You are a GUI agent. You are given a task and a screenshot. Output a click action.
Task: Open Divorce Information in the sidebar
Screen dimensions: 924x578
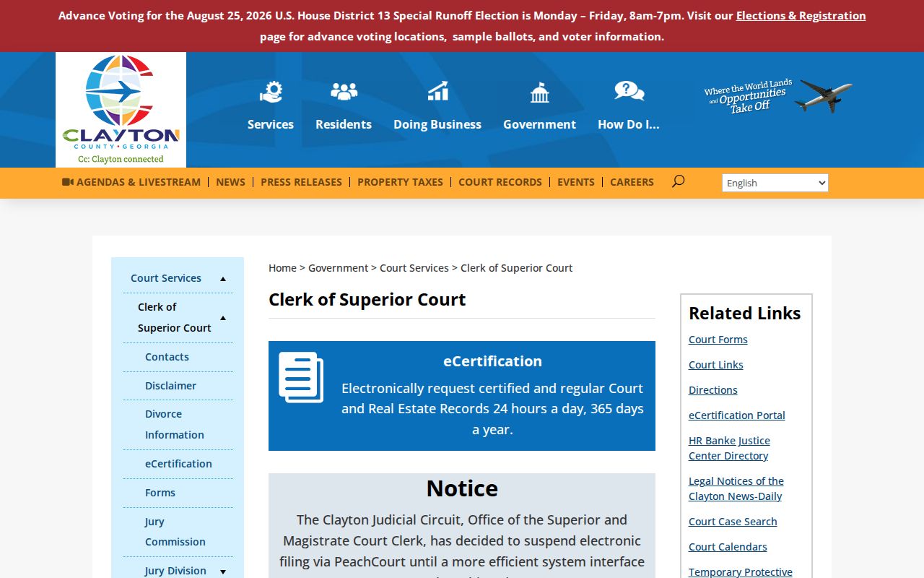(x=175, y=425)
